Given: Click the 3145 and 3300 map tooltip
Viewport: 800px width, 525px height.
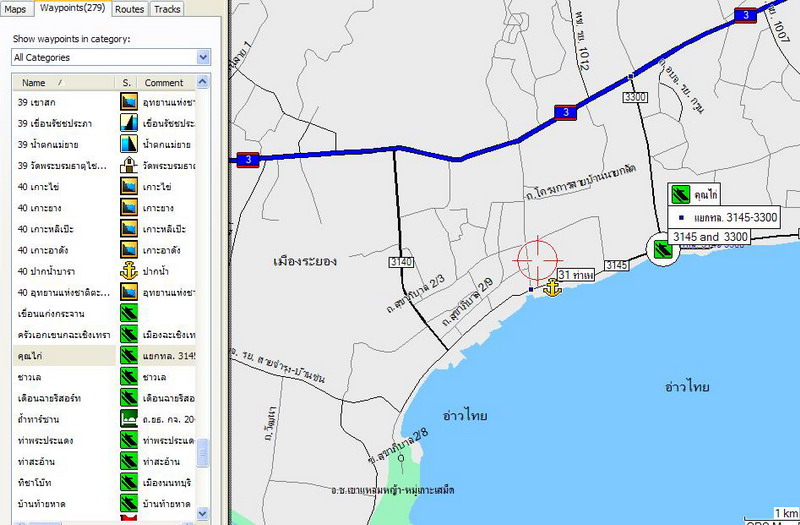Looking at the screenshot, I should [710, 237].
